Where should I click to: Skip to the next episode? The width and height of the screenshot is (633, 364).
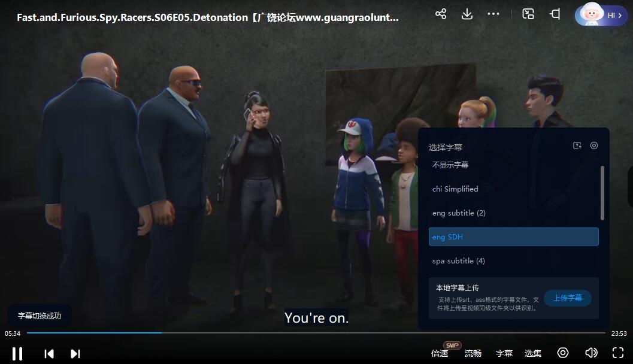coord(75,354)
